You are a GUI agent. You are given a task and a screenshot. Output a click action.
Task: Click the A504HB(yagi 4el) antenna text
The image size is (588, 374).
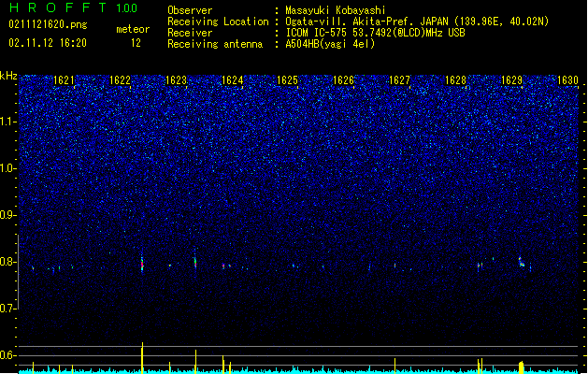[330, 44]
